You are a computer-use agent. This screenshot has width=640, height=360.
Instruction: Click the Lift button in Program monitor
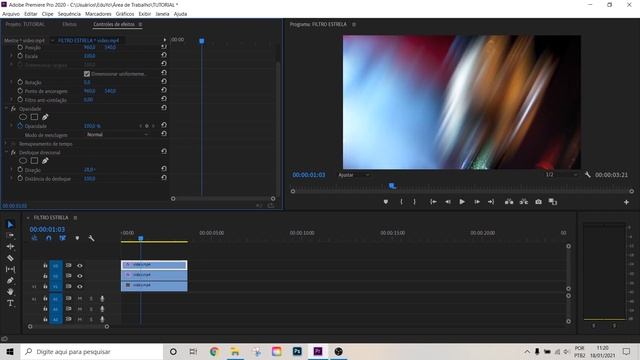(x=509, y=202)
